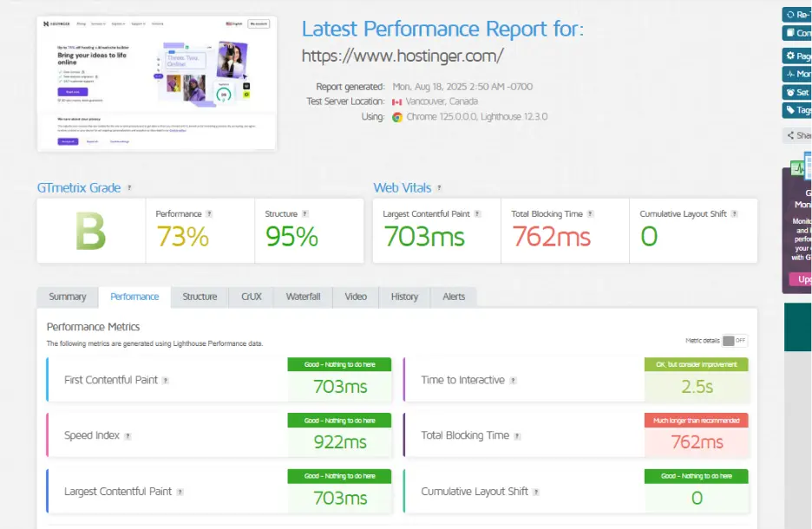Viewport: 812px width, 529px height.
Task: Click the Monitor pulse icon
Action: click(x=790, y=74)
